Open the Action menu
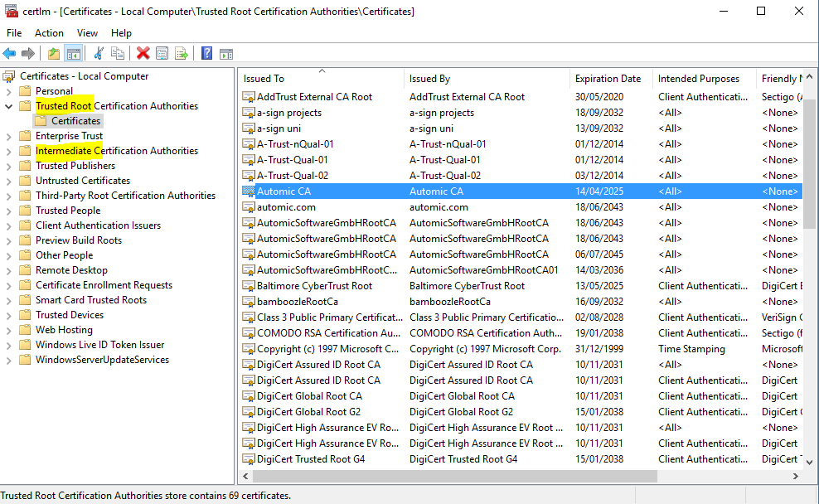The height and width of the screenshot is (504, 819). 49,32
